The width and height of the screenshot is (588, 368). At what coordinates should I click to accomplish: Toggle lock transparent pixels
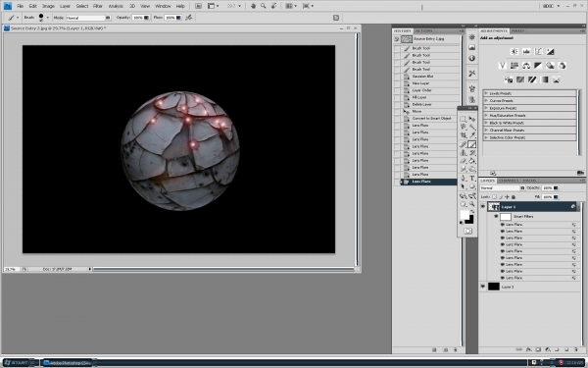494,197
